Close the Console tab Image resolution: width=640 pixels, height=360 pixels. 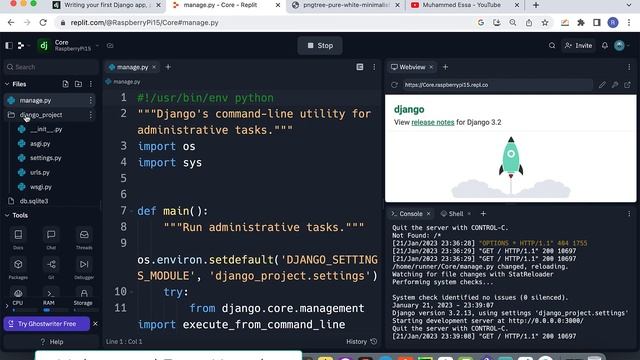pyautogui.click(x=429, y=214)
